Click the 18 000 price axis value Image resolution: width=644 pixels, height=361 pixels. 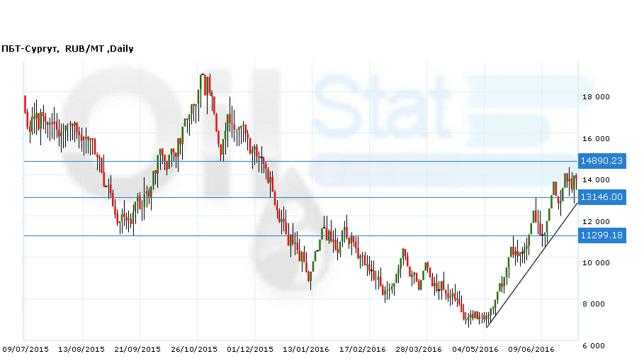[596, 97]
